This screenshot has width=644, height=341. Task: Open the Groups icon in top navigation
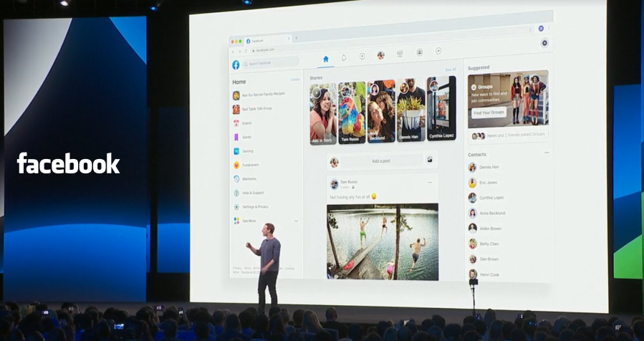click(419, 52)
